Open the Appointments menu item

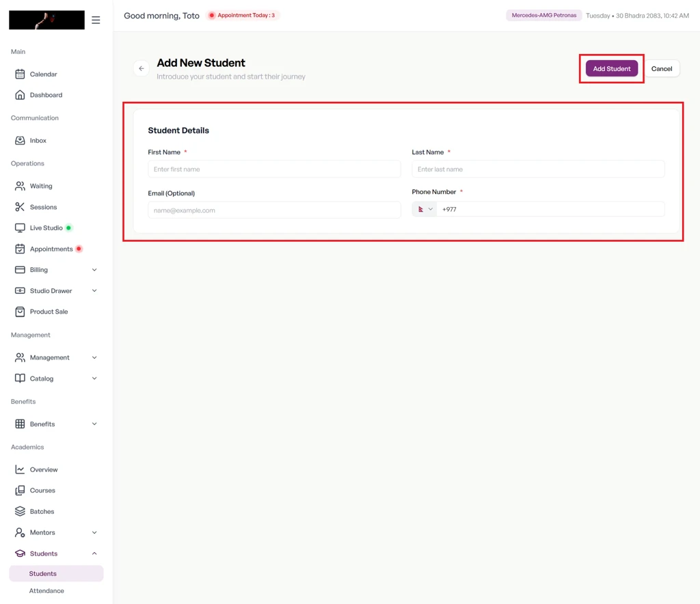[51, 249]
